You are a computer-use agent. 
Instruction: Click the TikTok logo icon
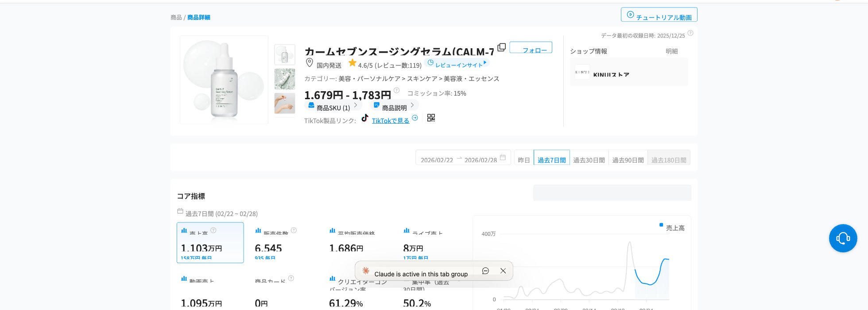(x=365, y=118)
